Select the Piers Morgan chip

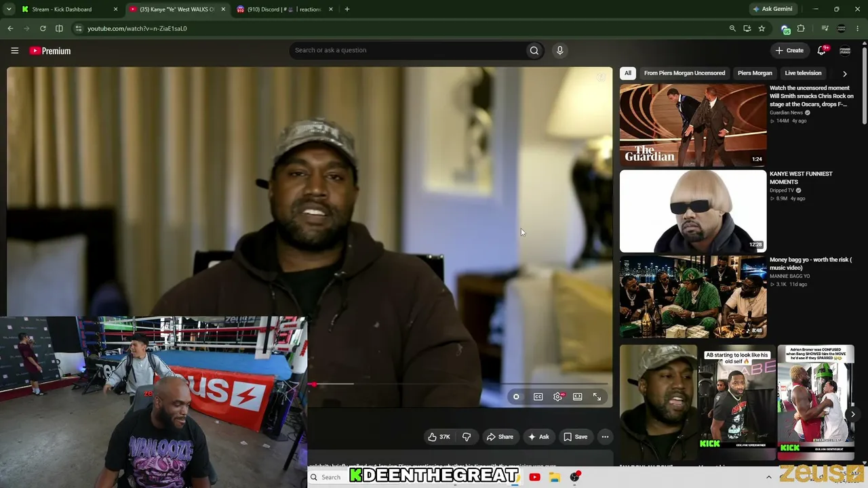tap(755, 73)
